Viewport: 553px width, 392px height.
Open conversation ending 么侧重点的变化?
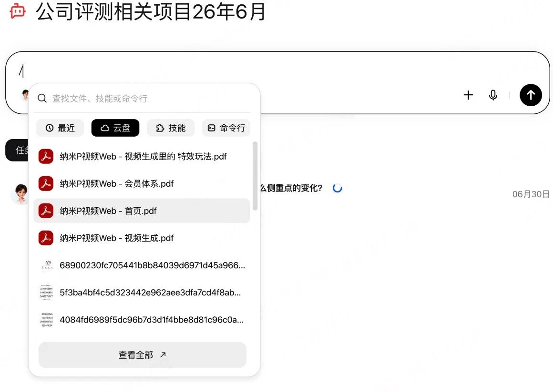point(291,188)
